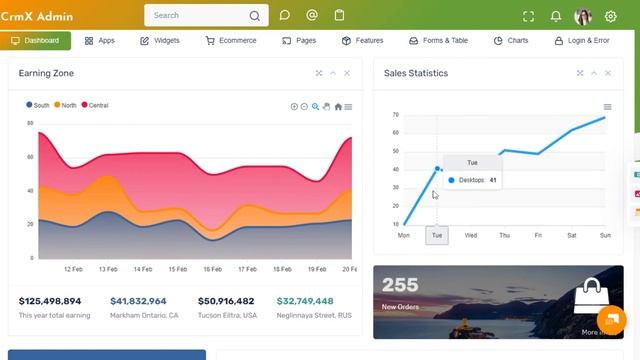
Task: Open the Features menu
Action: click(x=362, y=40)
